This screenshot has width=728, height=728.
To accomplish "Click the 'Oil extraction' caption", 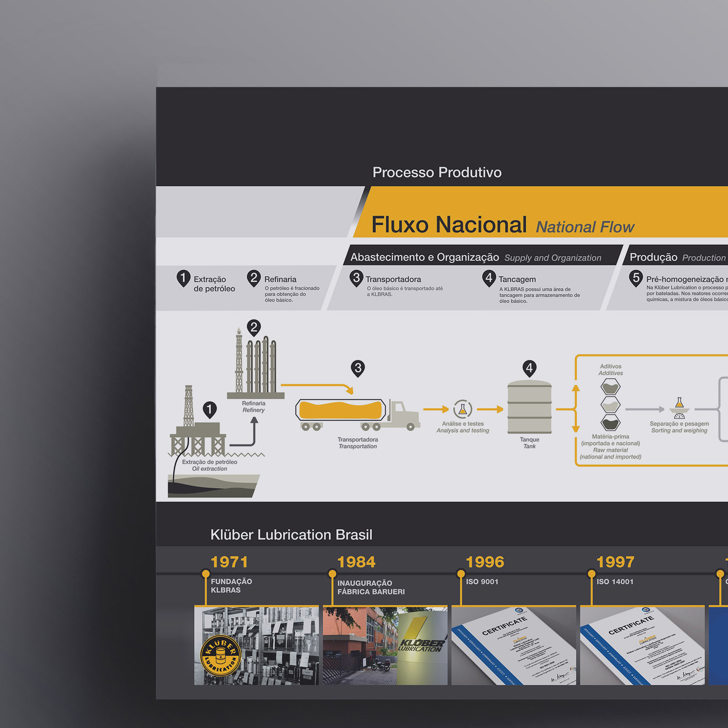I will point(210,469).
